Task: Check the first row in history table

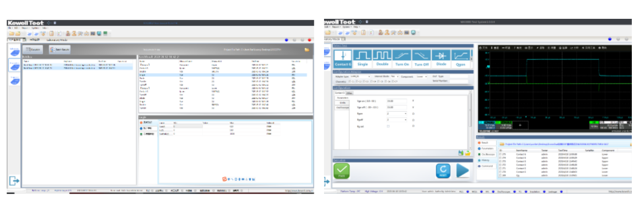Action: [x=500, y=153]
